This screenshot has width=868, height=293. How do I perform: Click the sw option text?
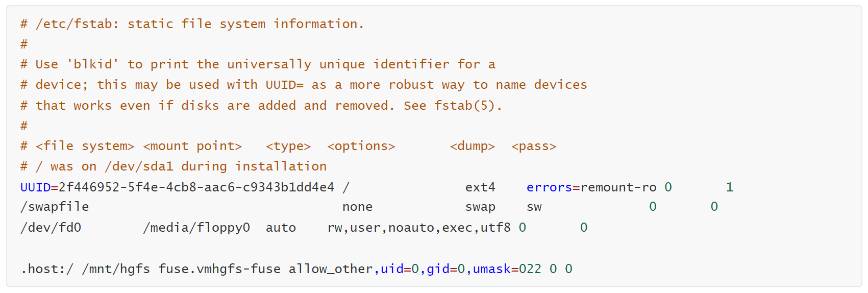coord(534,207)
